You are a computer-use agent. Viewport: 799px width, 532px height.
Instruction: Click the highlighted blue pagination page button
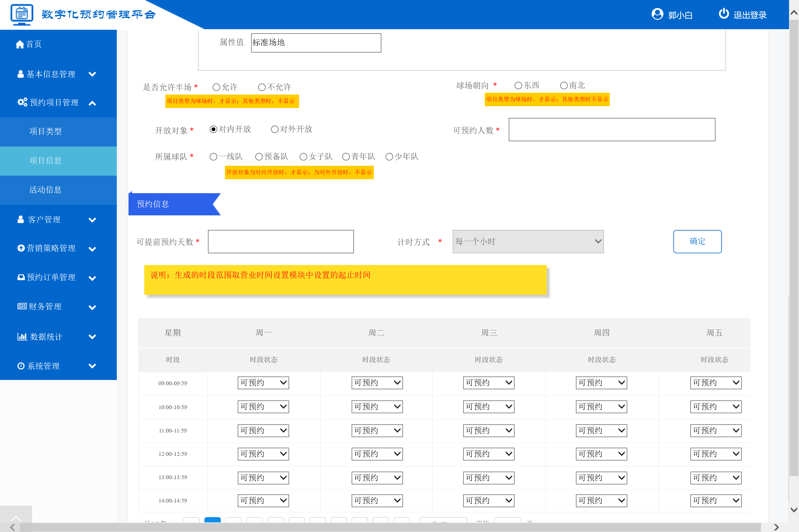coord(213,520)
